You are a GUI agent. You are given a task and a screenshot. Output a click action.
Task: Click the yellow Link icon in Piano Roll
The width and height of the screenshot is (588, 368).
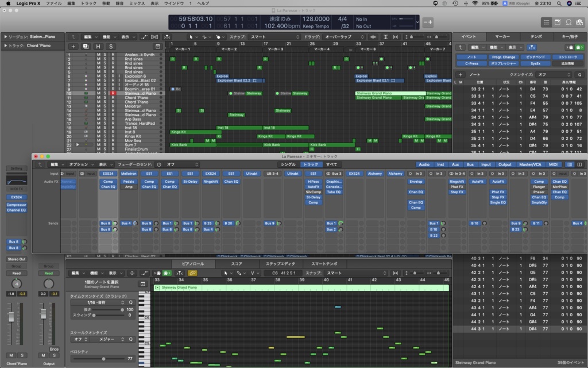click(192, 273)
